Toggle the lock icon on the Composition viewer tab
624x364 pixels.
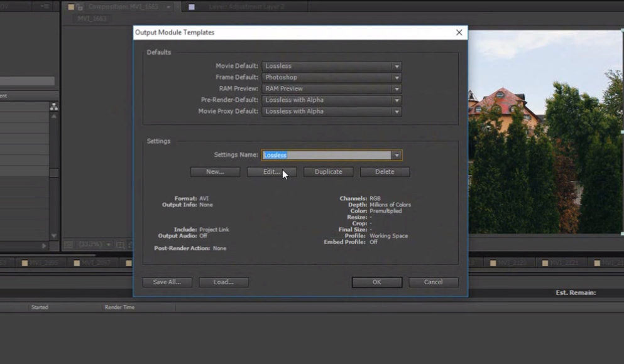[x=80, y=7]
